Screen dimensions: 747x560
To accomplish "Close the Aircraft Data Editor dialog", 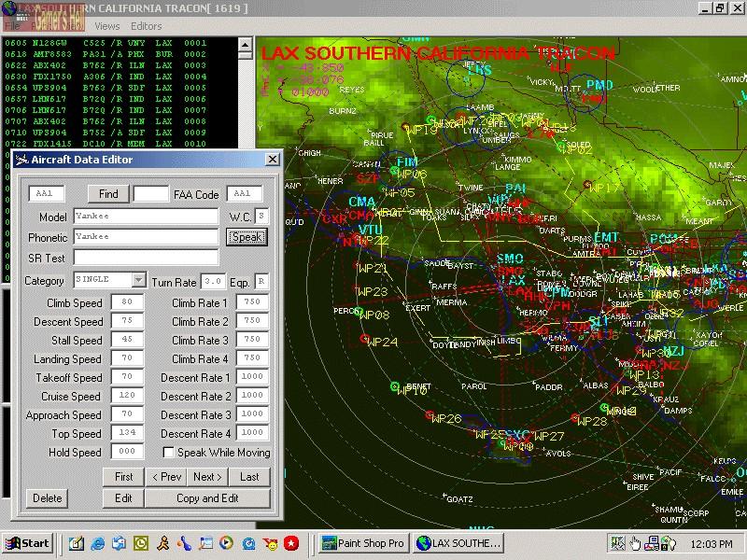I will (x=273, y=159).
